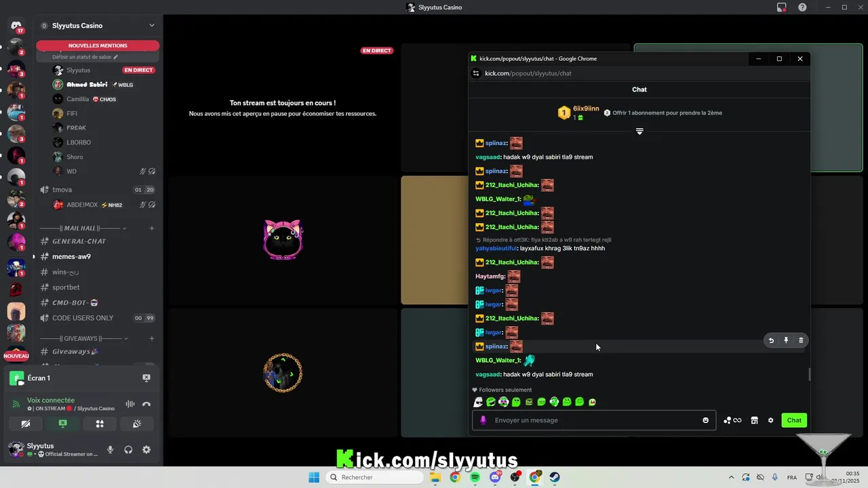Viewport: 868px width, 488px height.
Task: Open Kick chat settings gear
Action: tap(770, 420)
